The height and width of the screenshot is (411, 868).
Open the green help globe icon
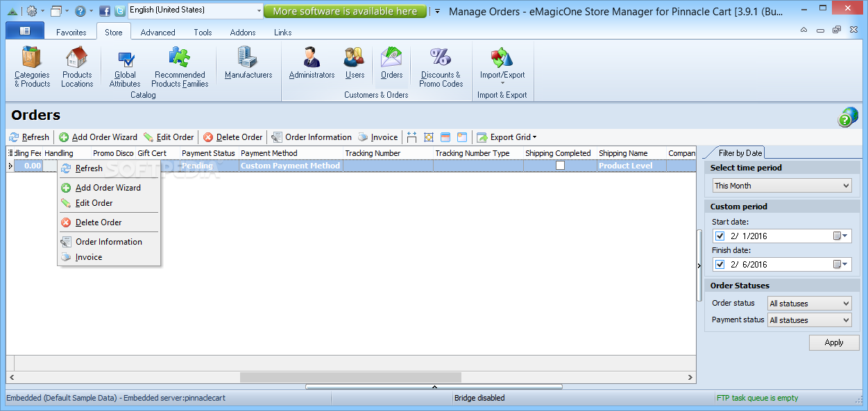pyautogui.click(x=847, y=116)
